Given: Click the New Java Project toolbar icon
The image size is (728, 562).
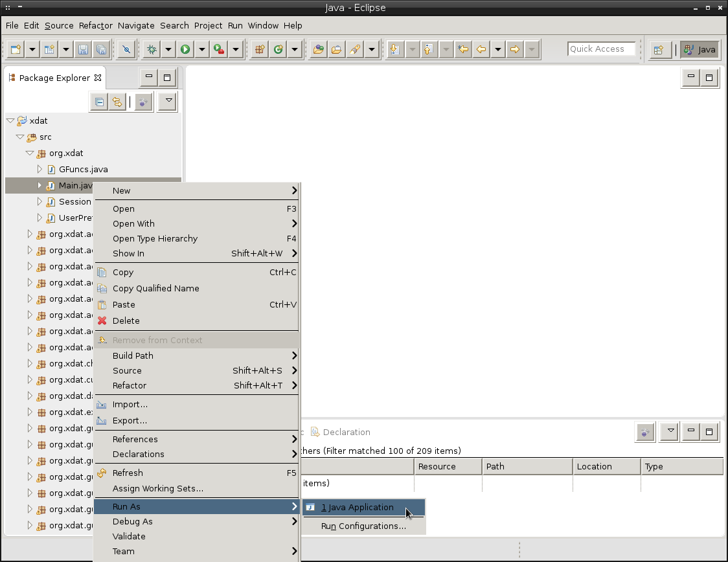Looking at the screenshot, I should point(49,49).
